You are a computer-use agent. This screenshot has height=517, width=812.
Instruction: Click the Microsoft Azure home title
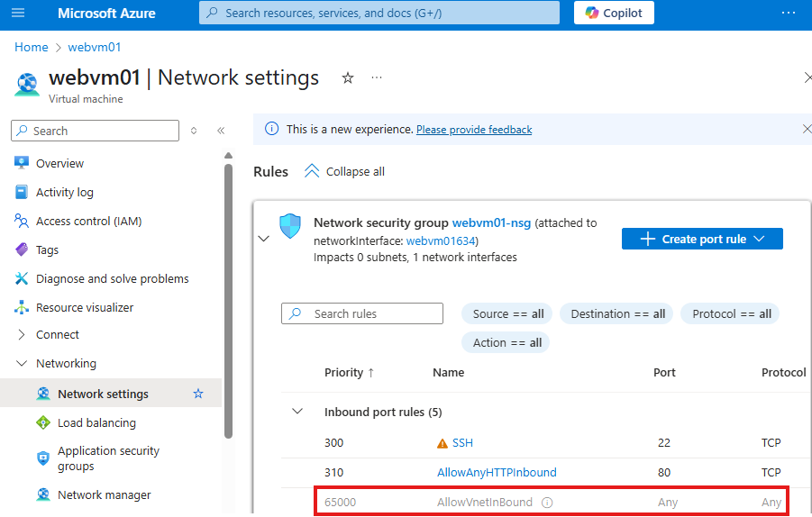pos(106,13)
